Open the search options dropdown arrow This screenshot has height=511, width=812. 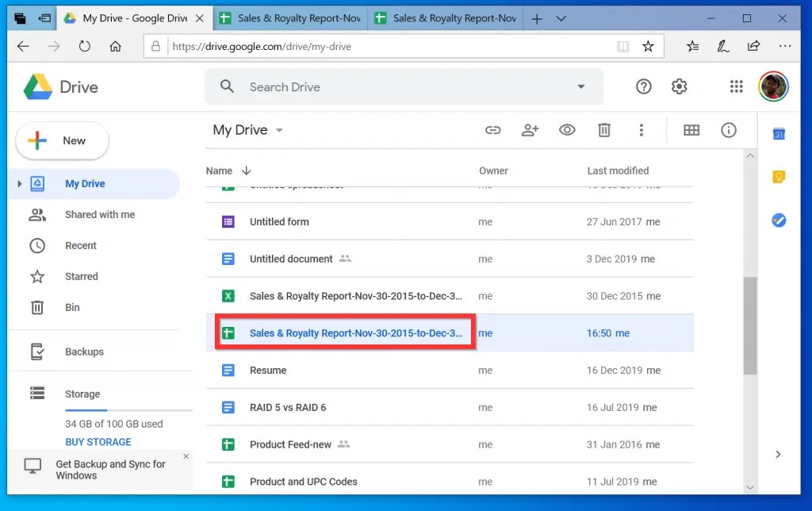(581, 86)
